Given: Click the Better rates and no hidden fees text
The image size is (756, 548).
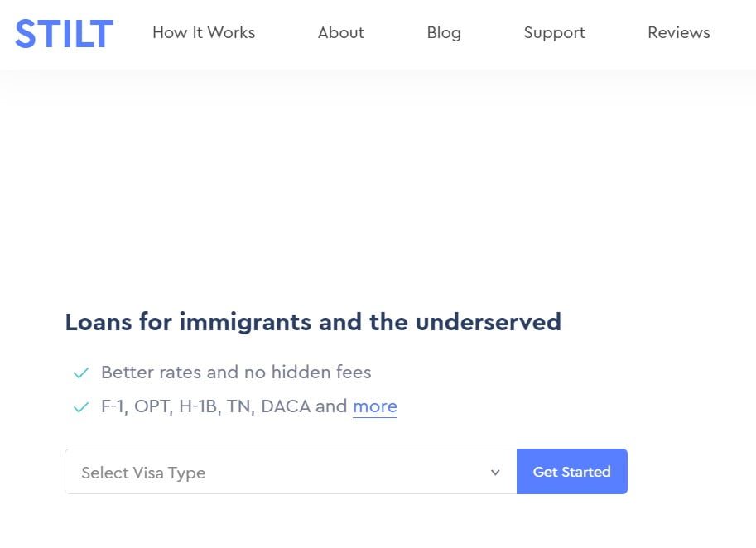Looking at the screenshot, I should tap(236, 373).
